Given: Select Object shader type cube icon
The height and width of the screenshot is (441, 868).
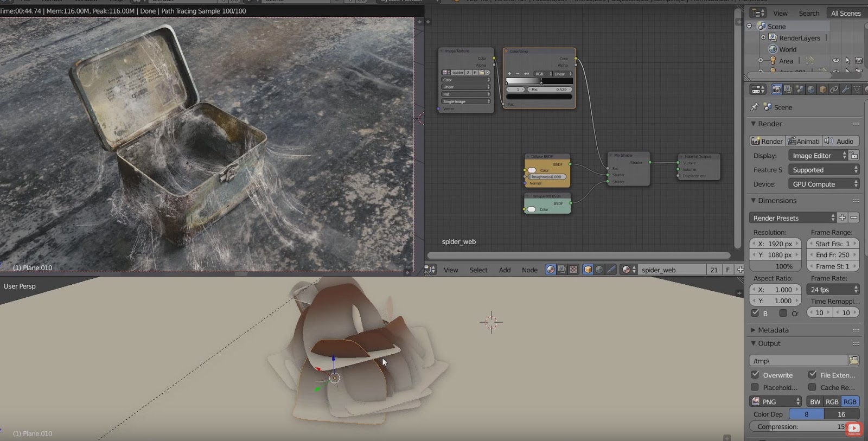Looking at the screenshot, I should click(588, 270).
